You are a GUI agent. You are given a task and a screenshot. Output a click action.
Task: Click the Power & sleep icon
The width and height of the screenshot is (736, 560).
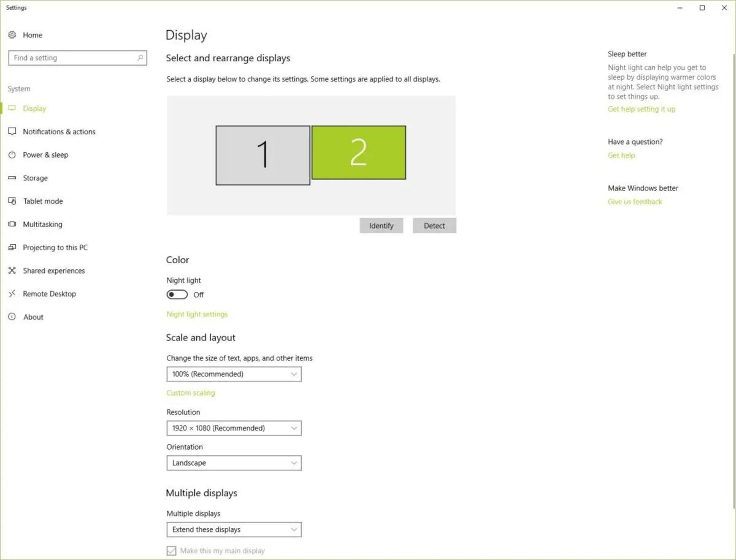point(12,155)
